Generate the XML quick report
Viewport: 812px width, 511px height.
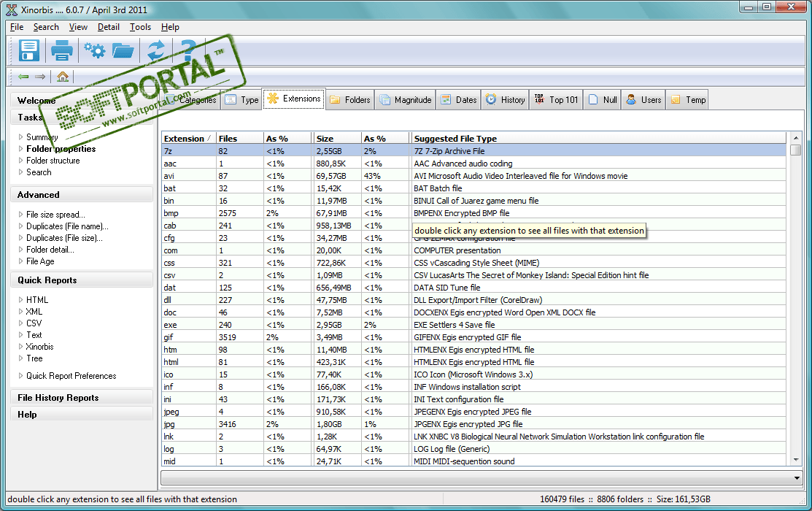click(x=34, y=312)
